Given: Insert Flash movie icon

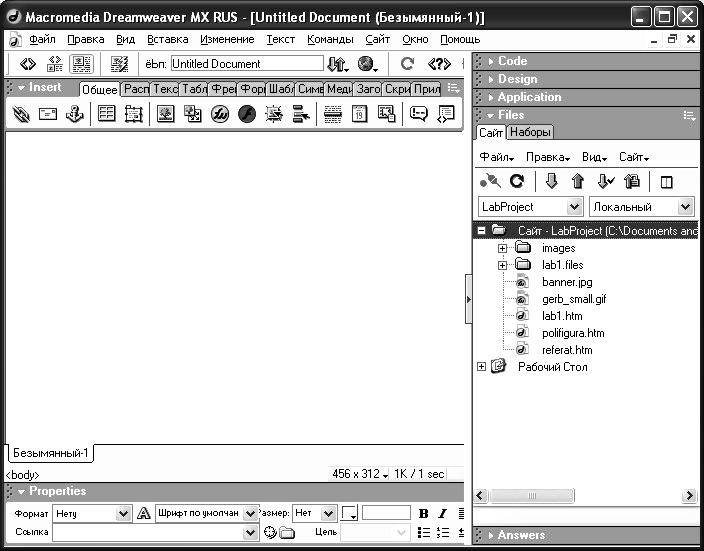Looking at the screenshot, I should (x=247, y=114).
